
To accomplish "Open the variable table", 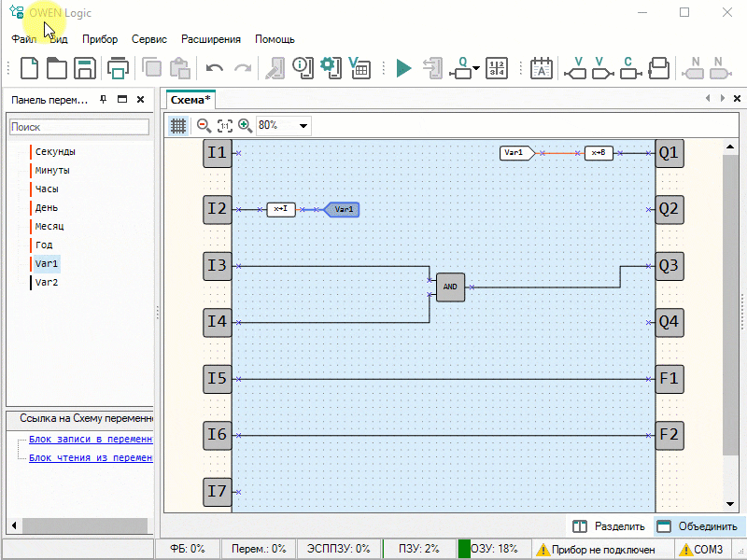I will (359, 68).
